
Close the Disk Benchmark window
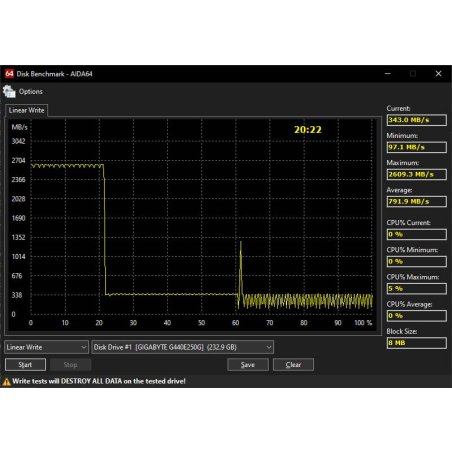point(438,74)
